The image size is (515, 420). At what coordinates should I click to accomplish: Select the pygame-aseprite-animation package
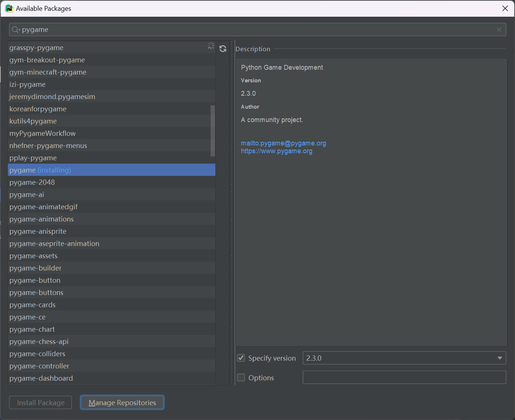112,243
